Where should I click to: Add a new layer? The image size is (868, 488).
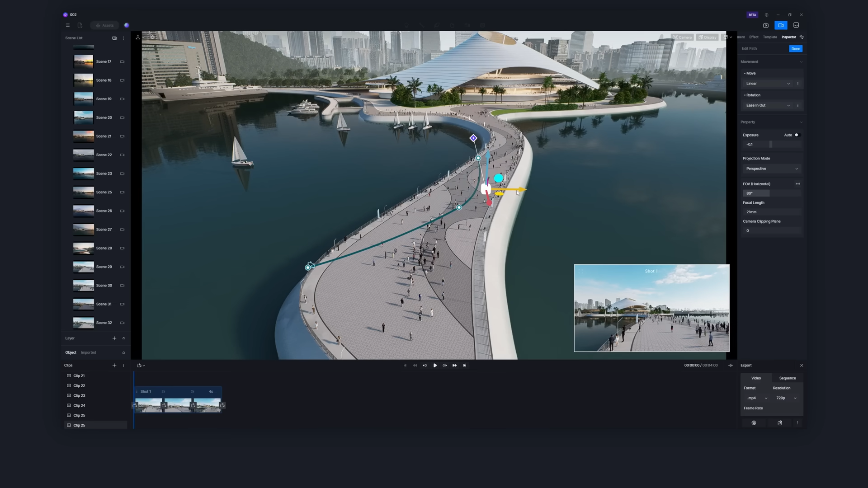click(x=114, y=338)
